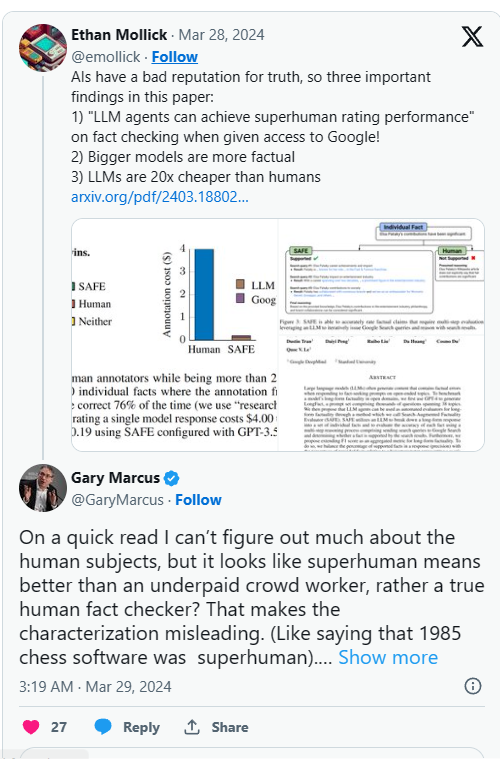Click the heart like icon
Viewport: 500px width, 759px height.
(31, 727)
